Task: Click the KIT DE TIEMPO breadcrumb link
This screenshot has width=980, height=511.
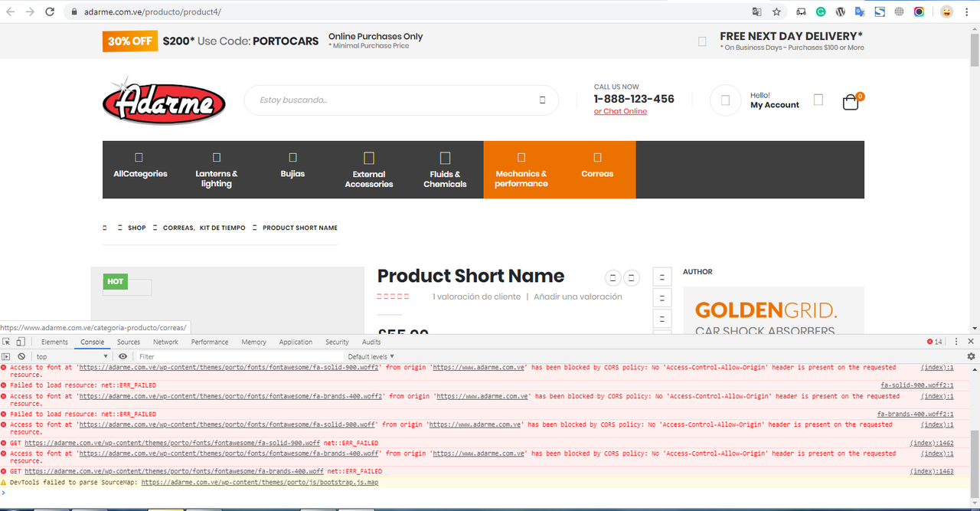Action: pos(223,228)
